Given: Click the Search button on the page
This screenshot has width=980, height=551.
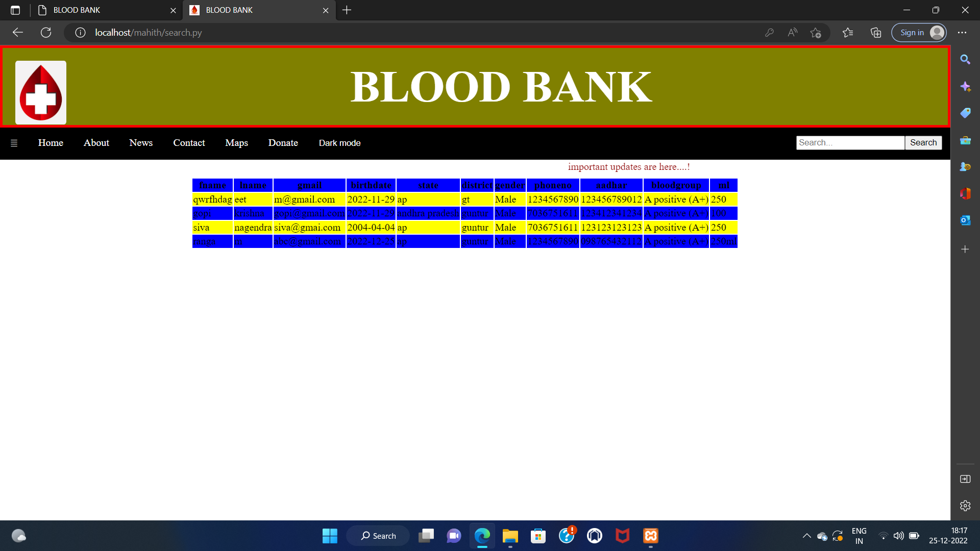Looking at the screenshot, I should click(923, 142).
